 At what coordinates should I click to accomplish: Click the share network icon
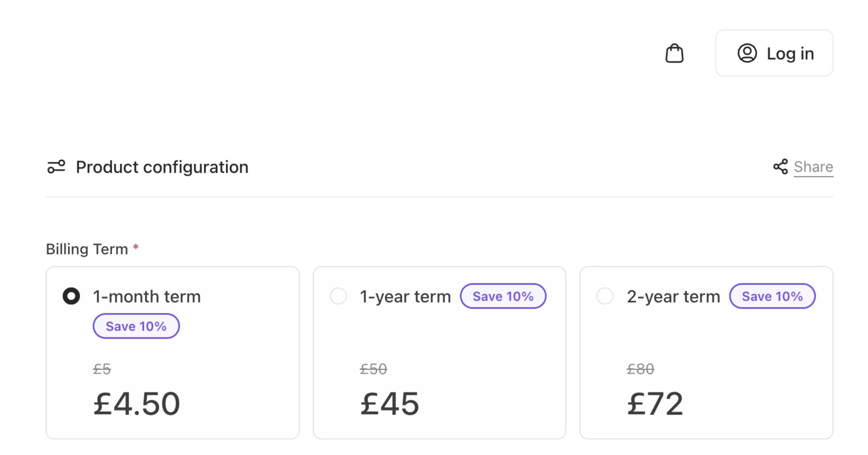tap(780, 167)
